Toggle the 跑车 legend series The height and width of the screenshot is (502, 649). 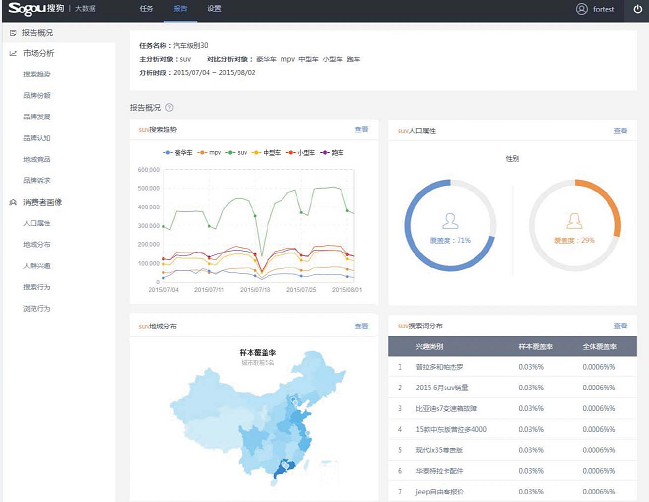click(x=332, y=153)
